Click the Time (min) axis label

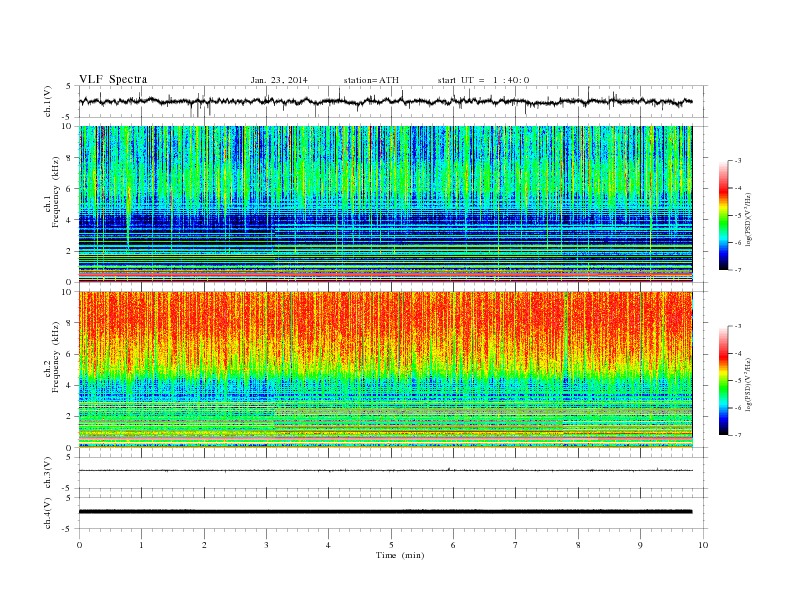tap(400, 555)
